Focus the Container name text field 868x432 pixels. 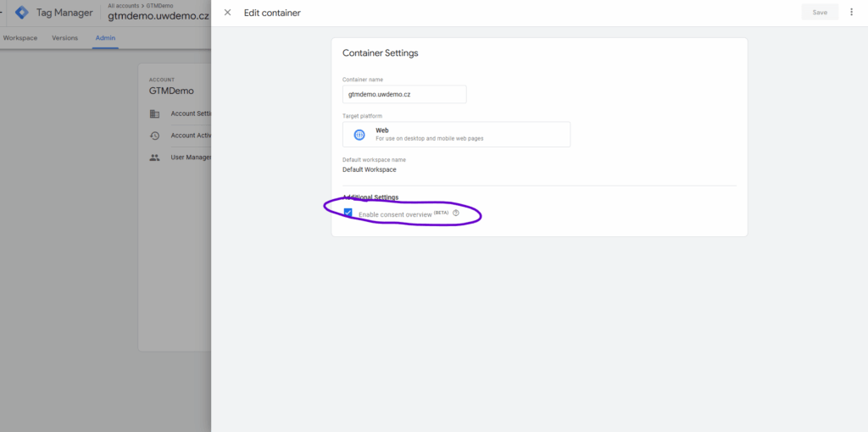404,94
